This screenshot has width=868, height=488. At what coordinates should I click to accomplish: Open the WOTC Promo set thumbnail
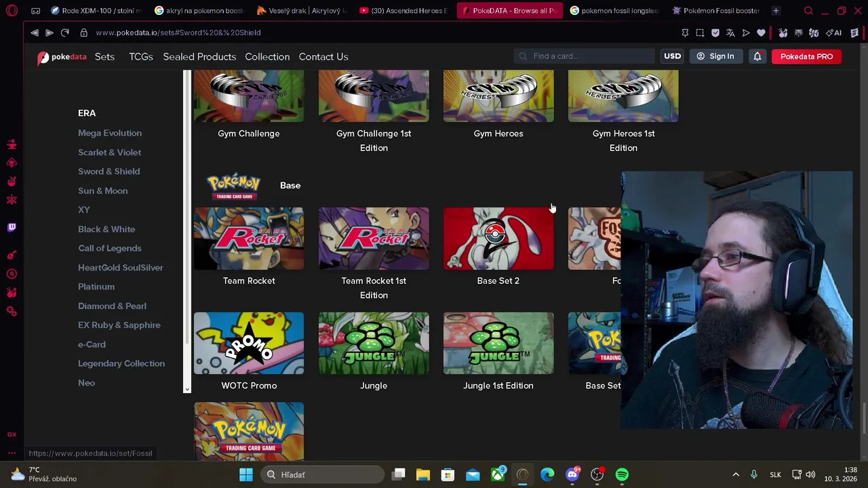249,343
